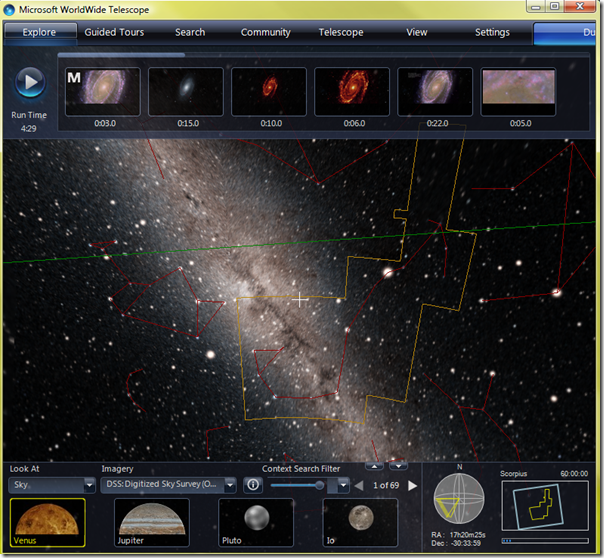Viewport: 604px width, 558px height.
Task: Switch to the Search tab
Action: 190,32
